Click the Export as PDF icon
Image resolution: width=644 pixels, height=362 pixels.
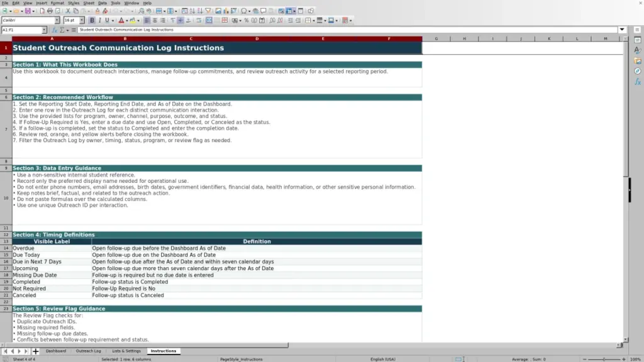coord(42,11)
